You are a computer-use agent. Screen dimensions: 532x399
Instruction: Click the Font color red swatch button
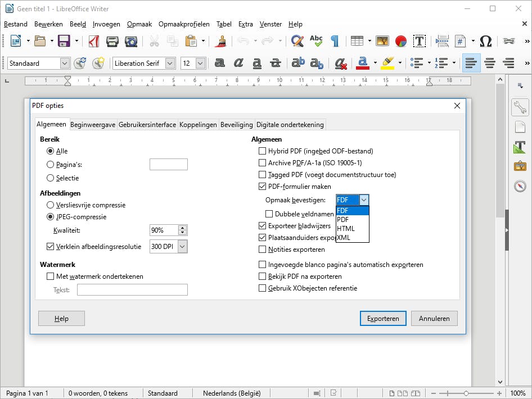(363, 63)
